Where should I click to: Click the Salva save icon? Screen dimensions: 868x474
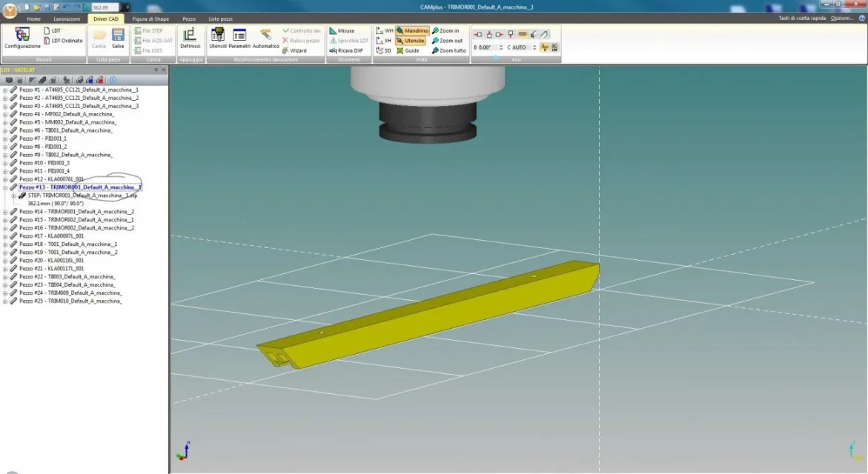[x=118, y=39]
